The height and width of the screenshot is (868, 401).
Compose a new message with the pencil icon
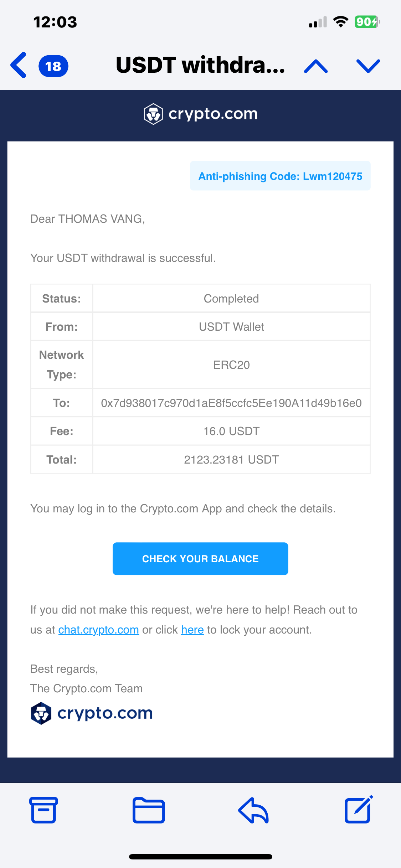pyautogui.click(x=358, y=810)
